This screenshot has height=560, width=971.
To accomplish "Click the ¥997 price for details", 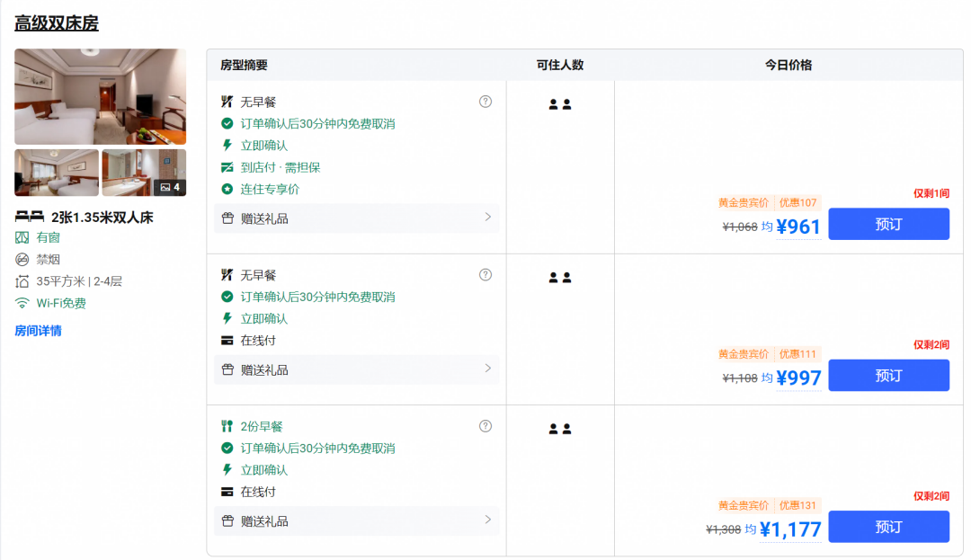I will 798,378.
